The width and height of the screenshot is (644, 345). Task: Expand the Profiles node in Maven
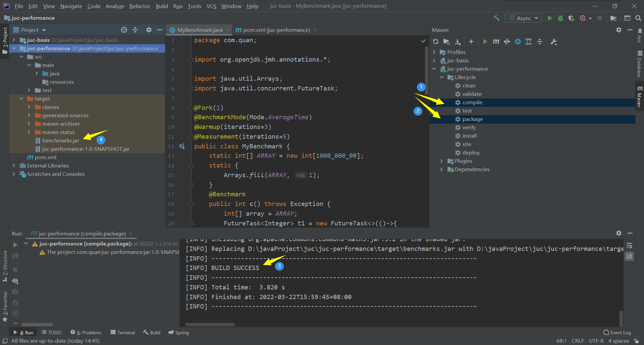pos(434,52)
